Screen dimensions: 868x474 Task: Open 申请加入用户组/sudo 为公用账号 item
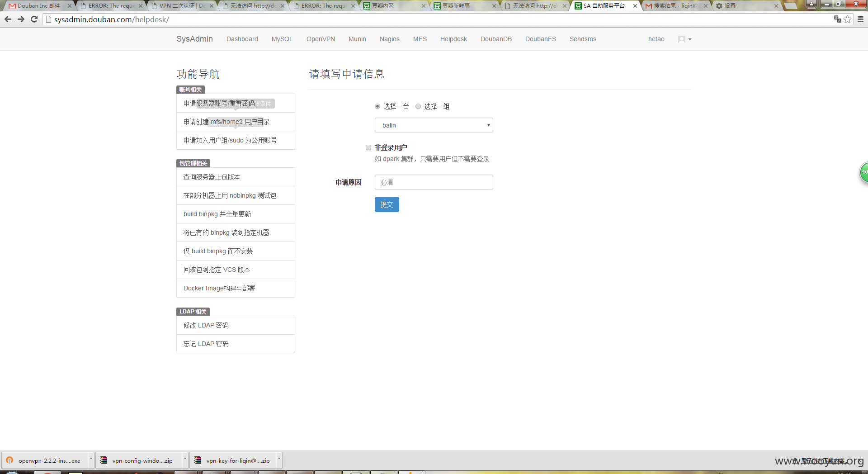tap(236, 140)
